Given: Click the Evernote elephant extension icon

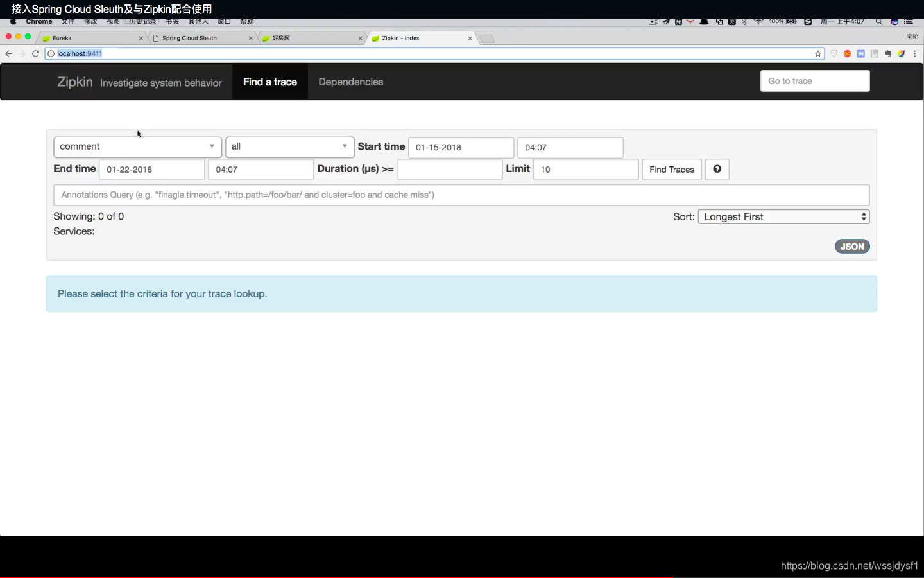Looking at the screenshot, I should (888, 54).
